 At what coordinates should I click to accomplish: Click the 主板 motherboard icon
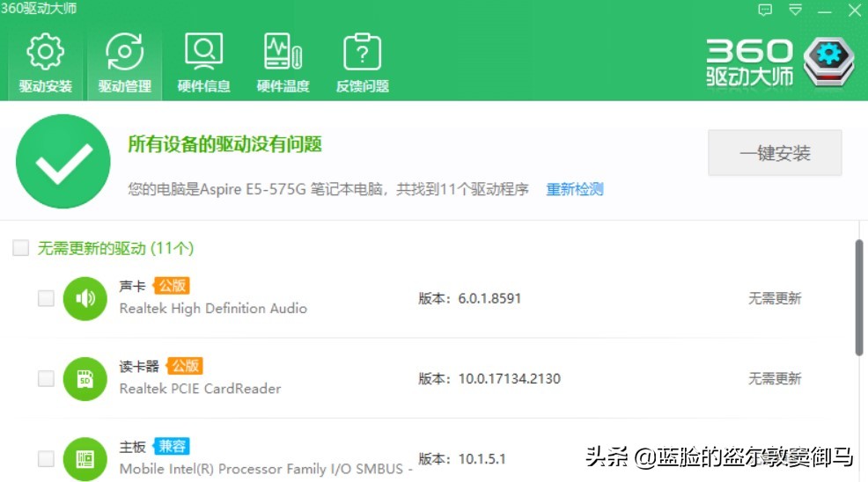point(85,459)
